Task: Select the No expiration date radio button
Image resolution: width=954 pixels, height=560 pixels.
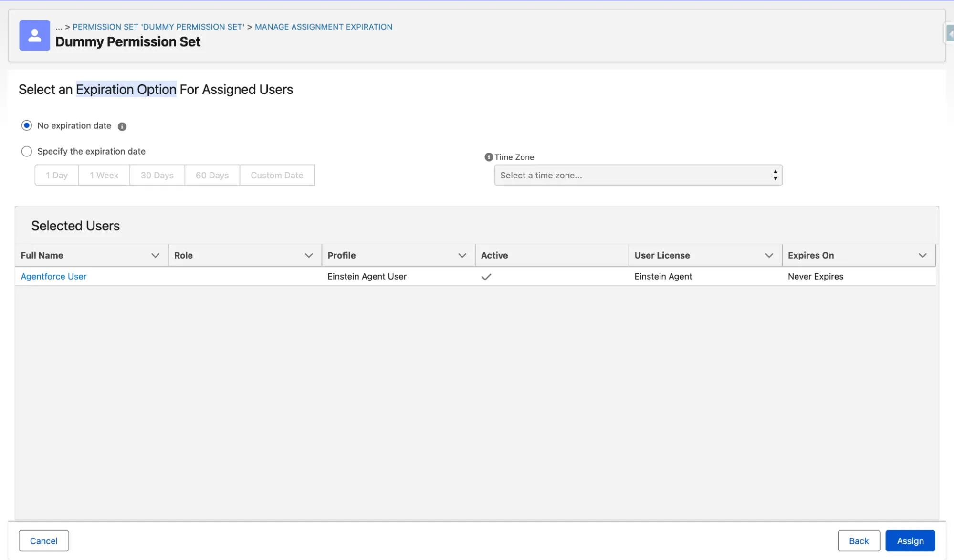Action: 27,125
